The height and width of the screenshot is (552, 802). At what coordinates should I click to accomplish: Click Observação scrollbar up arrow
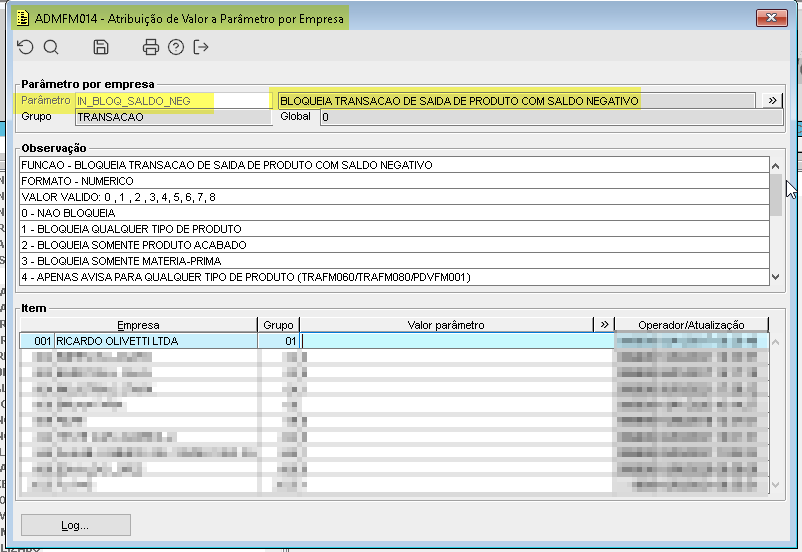click(776, 166)
